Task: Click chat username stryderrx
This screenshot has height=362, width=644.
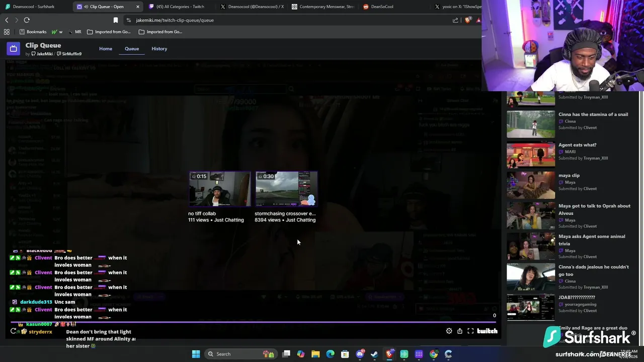Action: click(x=40, y=332)
